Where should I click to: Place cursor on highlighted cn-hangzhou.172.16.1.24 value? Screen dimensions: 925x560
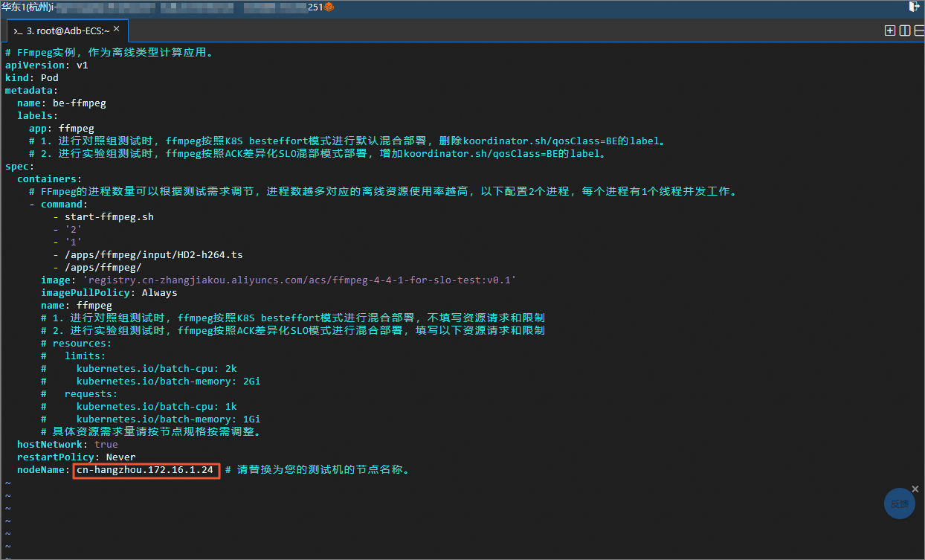click(x=146, y=470)
